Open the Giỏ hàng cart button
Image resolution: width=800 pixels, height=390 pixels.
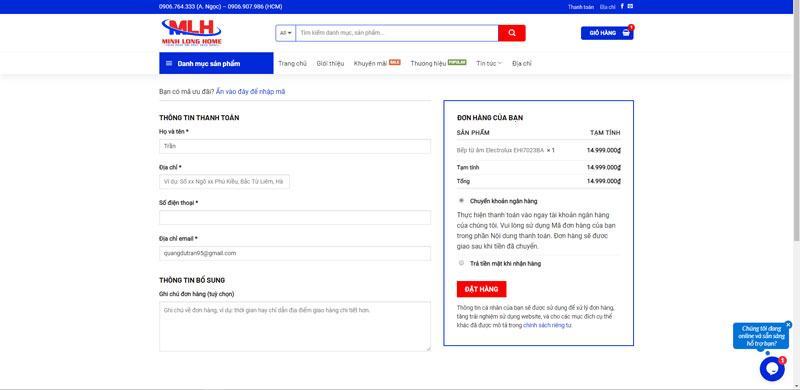click(607, 33)
